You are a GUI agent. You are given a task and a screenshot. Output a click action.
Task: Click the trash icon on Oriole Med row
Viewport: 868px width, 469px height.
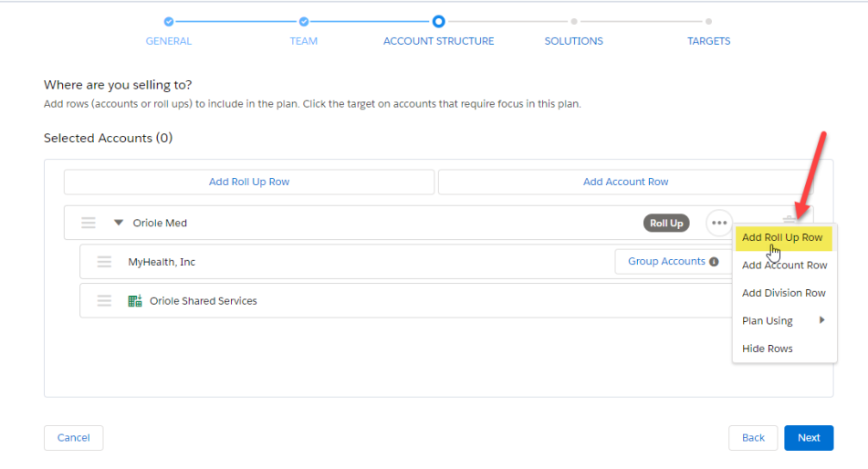(790, 220)
